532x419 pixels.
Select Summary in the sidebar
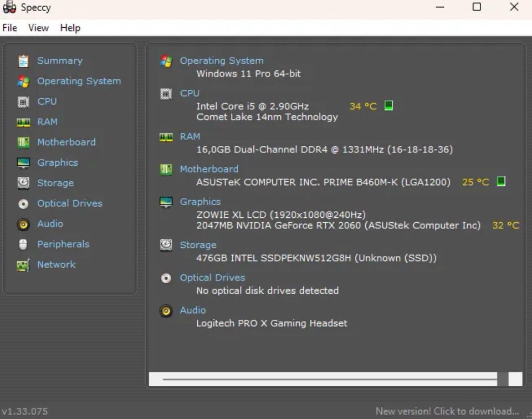[x=60, y=61]
